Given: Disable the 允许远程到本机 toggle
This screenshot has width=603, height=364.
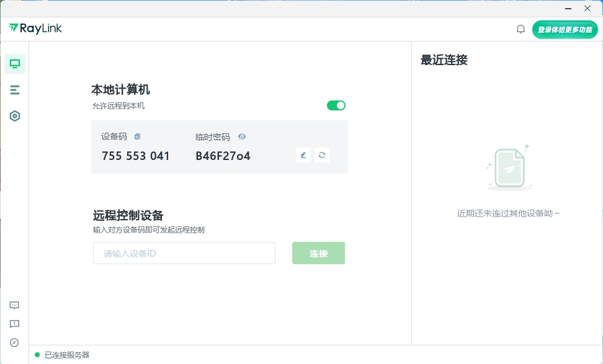Looking at the screenshot, I should point(336,105).
